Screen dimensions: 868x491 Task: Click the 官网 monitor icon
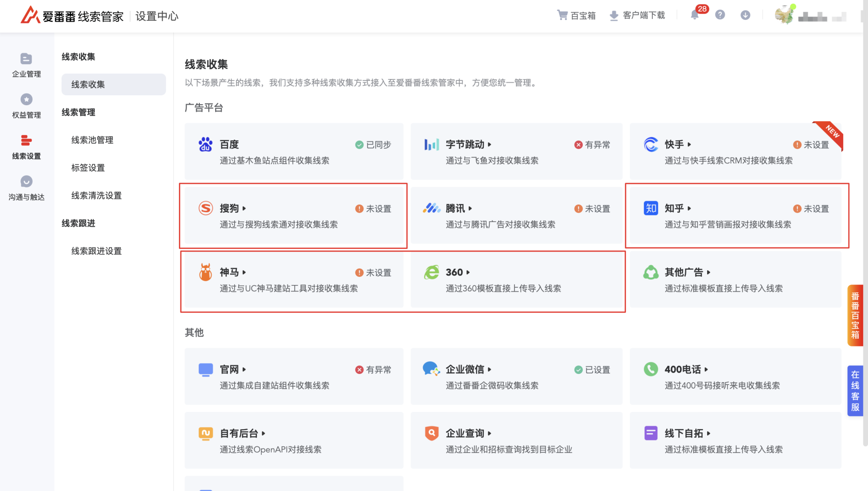pos(206,369)
